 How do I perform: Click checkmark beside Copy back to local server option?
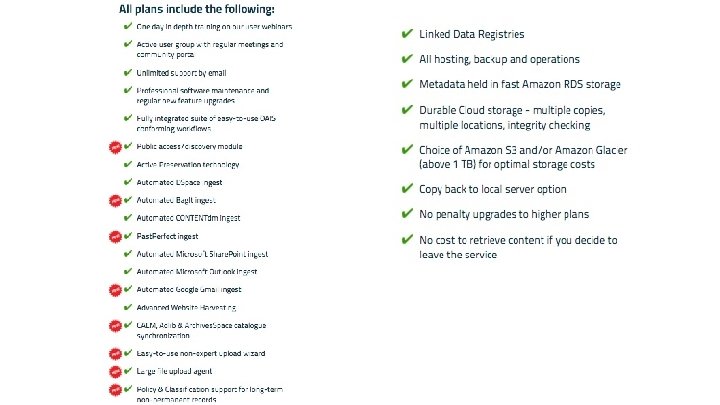pyautogui.click(x=407, y=188)
